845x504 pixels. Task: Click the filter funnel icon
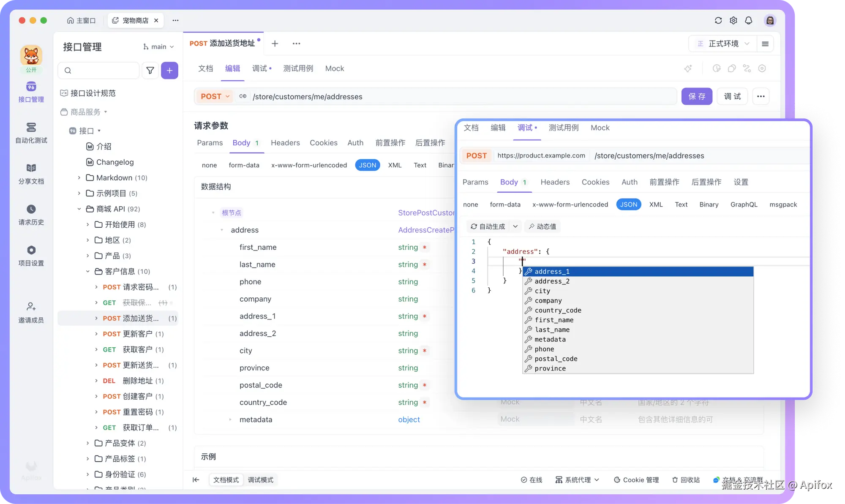150,71
